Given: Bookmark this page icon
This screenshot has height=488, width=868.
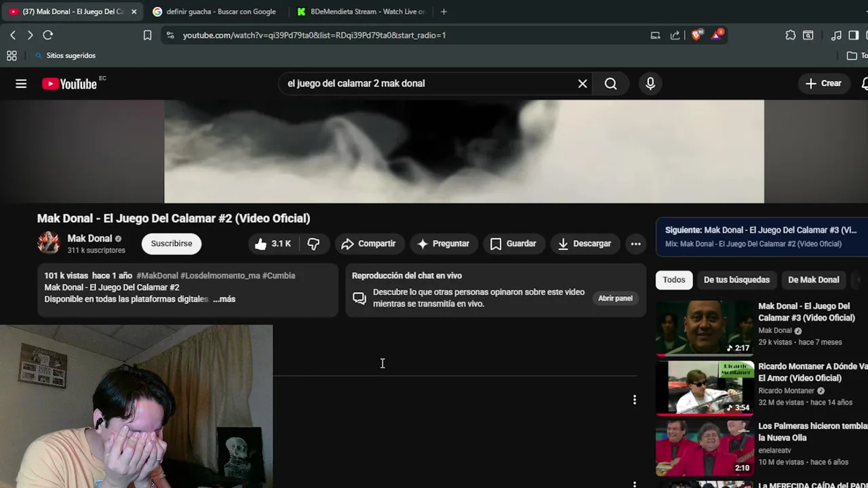Looking at the screenshot, I should (147, 35).
